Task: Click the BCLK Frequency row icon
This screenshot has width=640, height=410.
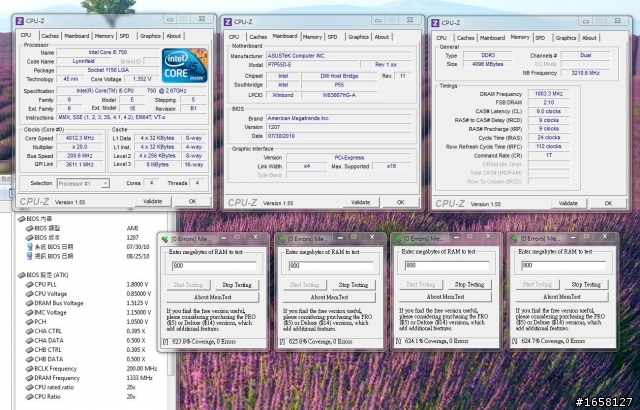Action: [x=29, y=369]
